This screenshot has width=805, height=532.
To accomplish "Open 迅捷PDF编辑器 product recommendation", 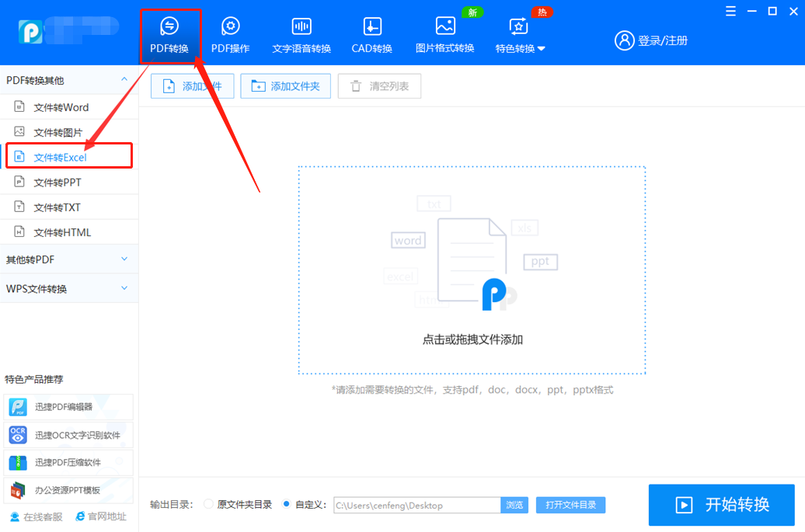I will [x=68, y=407].
